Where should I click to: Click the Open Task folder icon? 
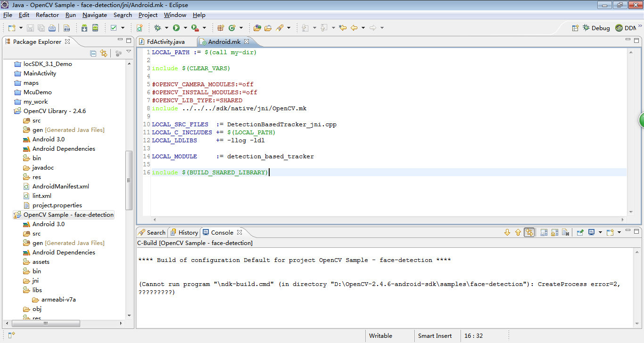[268, 28]
